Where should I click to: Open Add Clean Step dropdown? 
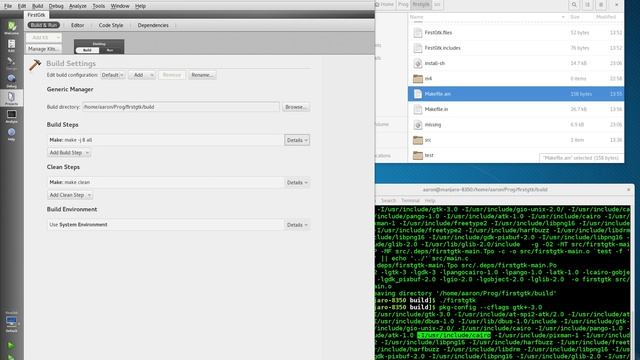pos(70,195)
